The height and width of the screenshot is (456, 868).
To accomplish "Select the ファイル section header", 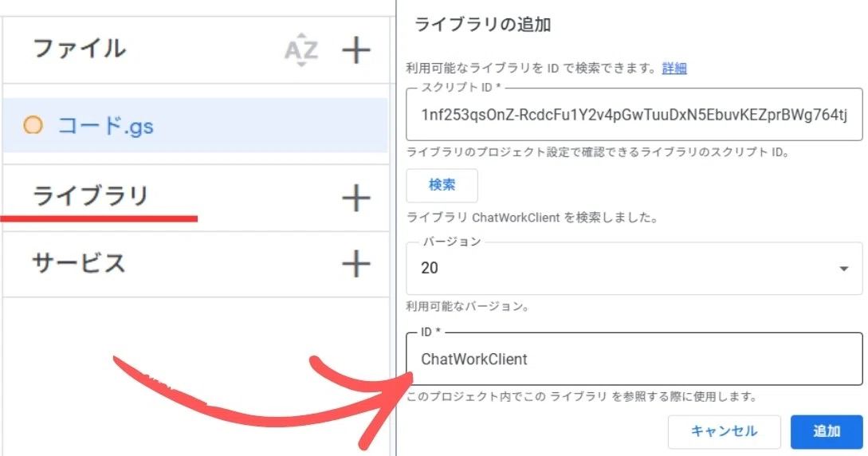I will pyautogui.click(x=79, y=49).
